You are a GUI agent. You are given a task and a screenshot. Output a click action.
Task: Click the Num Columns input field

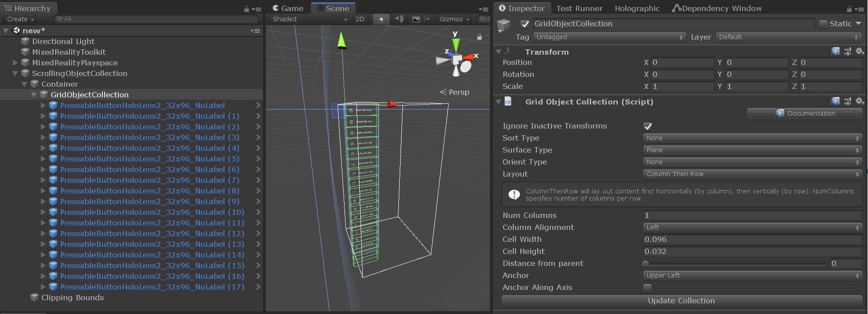click(753, 215)
